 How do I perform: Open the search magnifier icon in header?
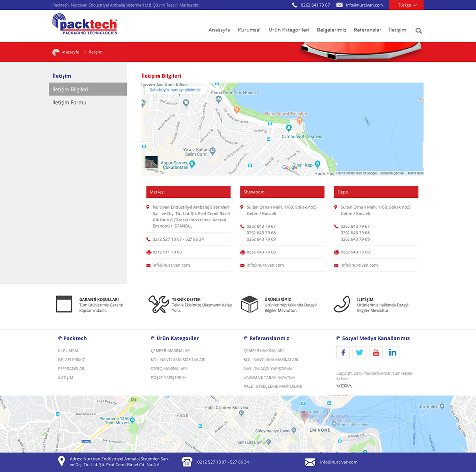(418, 31)
